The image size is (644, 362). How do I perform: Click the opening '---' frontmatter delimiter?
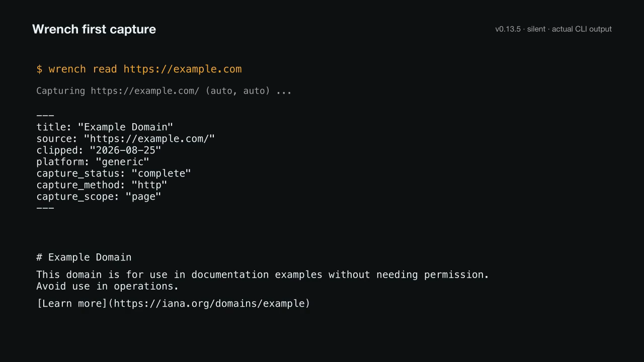[x=45, y=116]
